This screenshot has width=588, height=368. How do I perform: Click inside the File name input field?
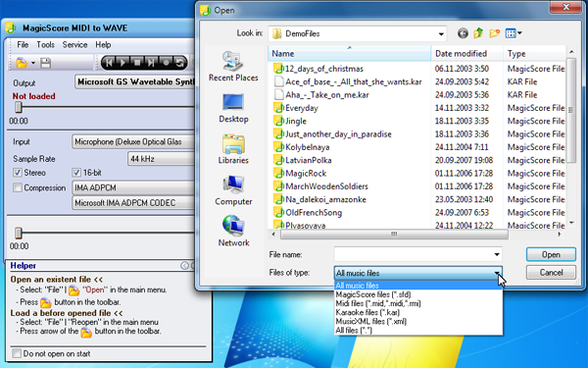click(413, 254)
